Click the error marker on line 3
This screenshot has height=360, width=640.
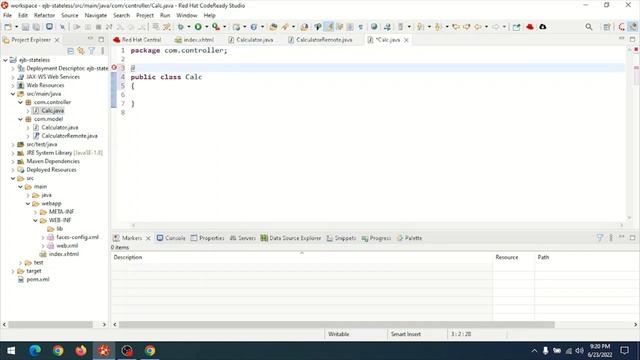[114, 68]
